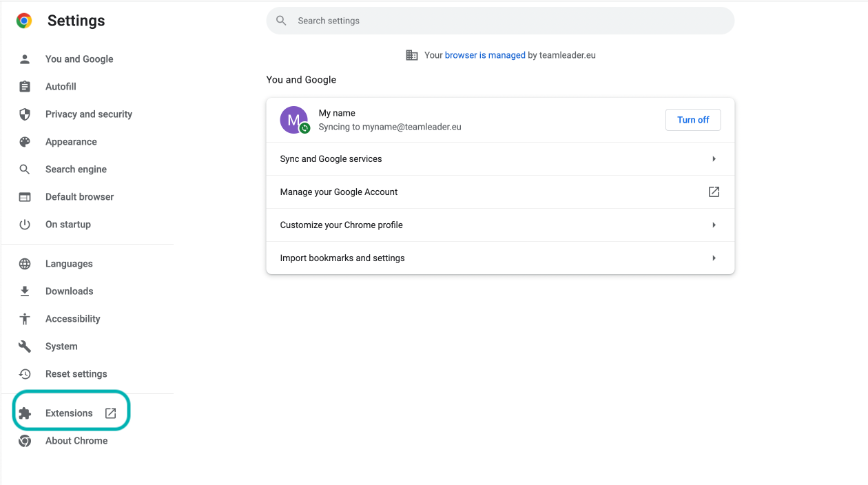
Task: Open the Autofill settings section
Action: point(61,87)
